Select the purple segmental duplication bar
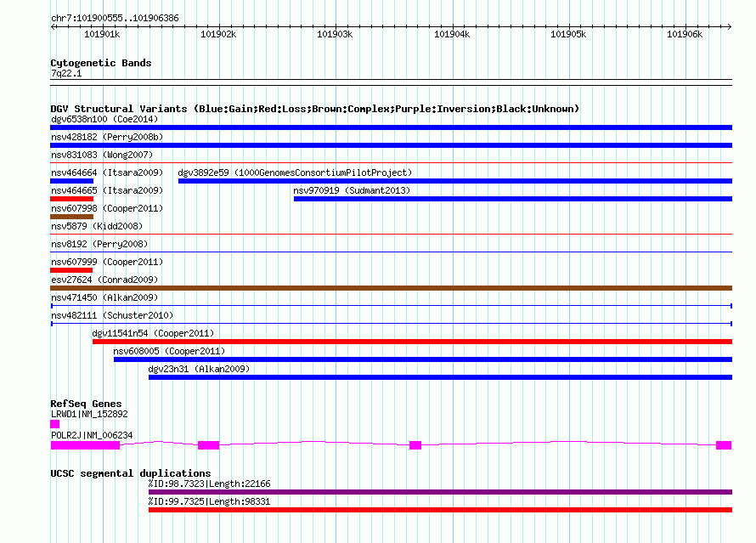This screenshot has height=543, width=756. tap(440, 492)
